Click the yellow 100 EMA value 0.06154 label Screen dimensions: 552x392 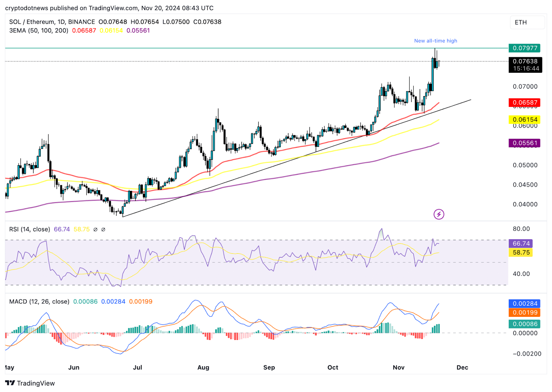[x=525, y=120]
